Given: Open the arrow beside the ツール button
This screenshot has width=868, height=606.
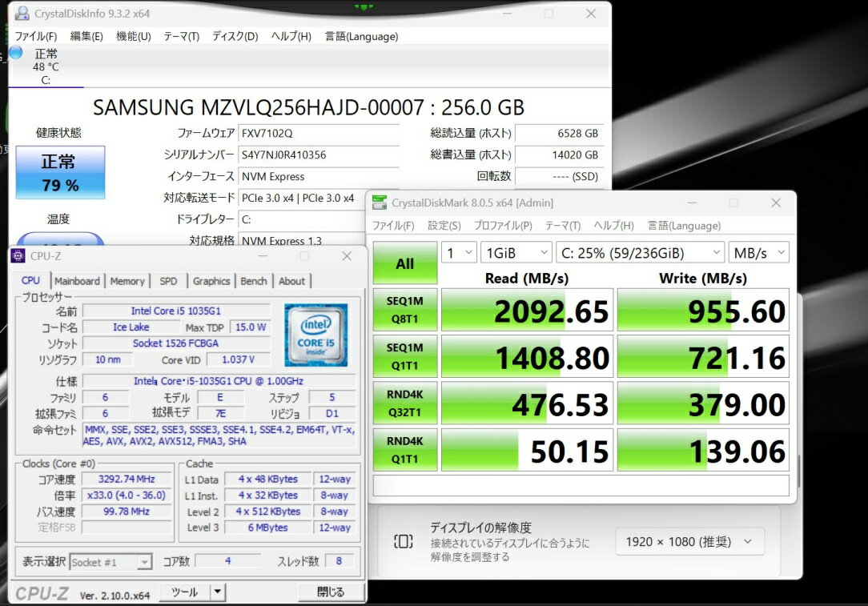Looking at the screenshot, I should pyautogui.click(x=218, y=592).
